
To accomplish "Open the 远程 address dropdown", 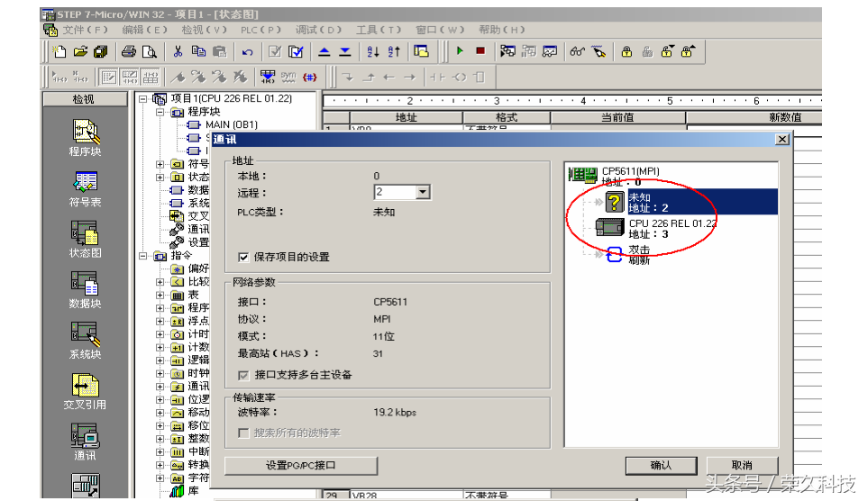I will pyautogui.click(x=423, y=192).
